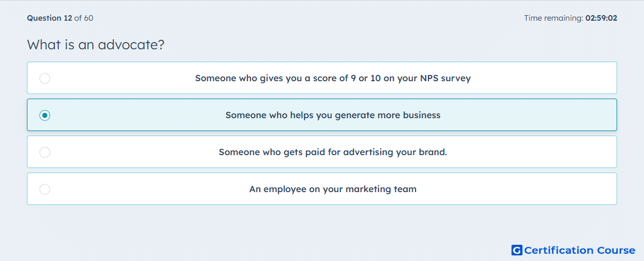Click the 'Time remaining:' label

pyautogui.click(x=554, y=18)
